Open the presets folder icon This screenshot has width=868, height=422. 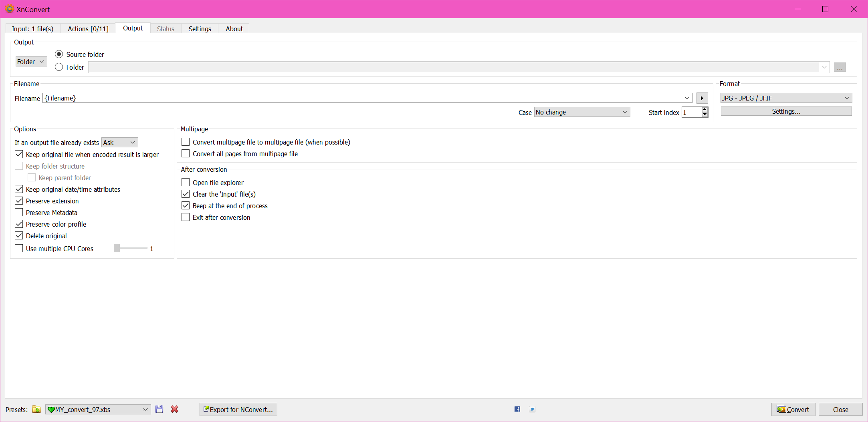(x=36, y=409)
